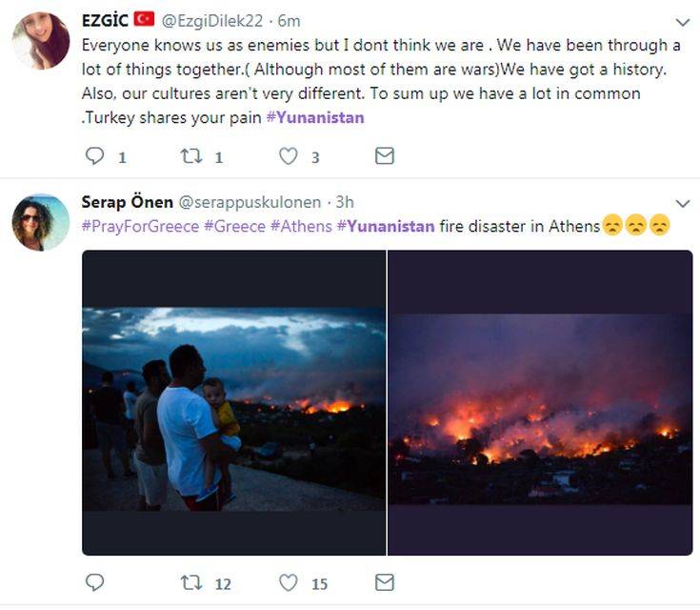Like Serap Önen's tweet with heart icon

[x=288, y=582]
